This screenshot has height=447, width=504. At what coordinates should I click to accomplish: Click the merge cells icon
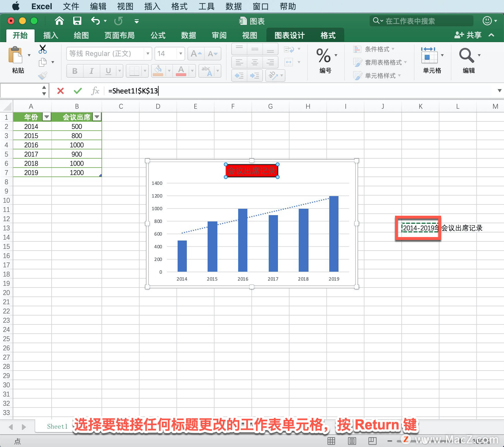pyautogui.click(x=289, y=62)
